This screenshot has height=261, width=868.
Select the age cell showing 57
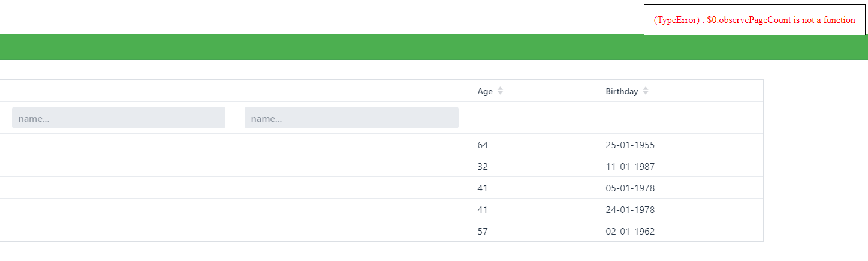tap(483, 232)
